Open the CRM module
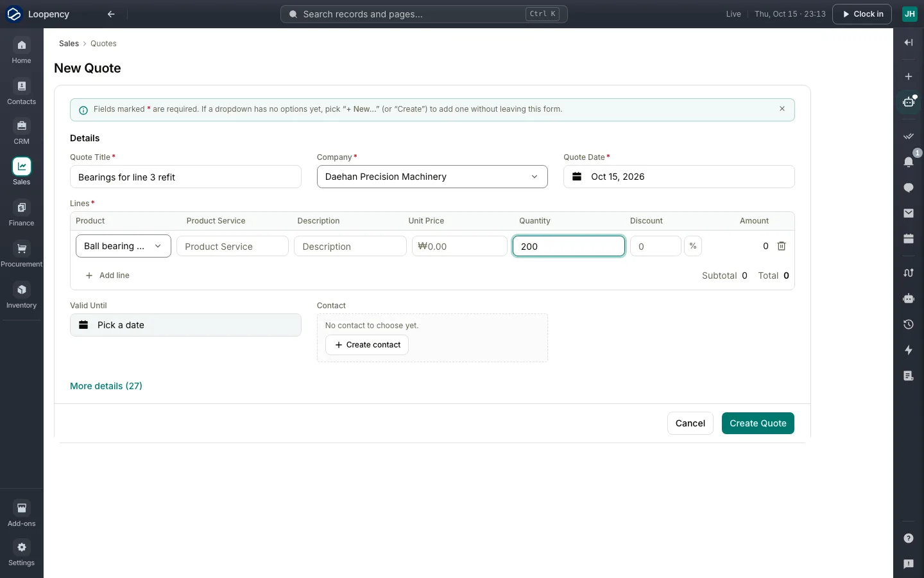The width and height of the screenshot is (924, 578). click(21, 132)
